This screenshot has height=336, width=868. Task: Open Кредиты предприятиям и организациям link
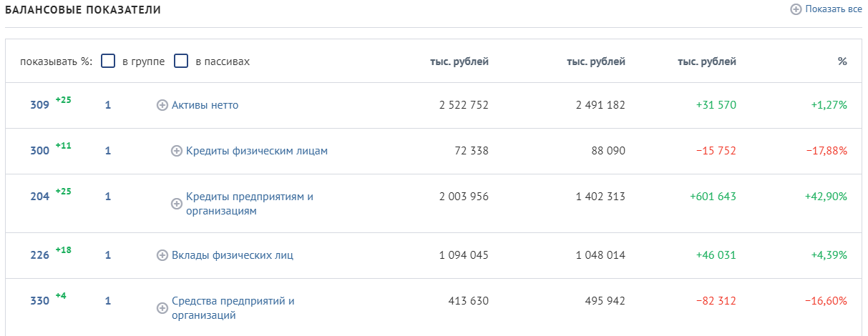250,204
